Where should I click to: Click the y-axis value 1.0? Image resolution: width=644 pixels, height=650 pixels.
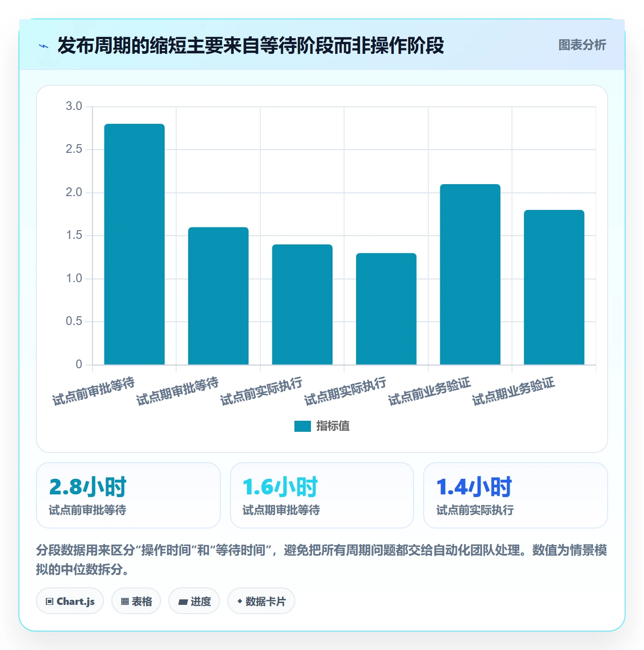click(74, 279)
